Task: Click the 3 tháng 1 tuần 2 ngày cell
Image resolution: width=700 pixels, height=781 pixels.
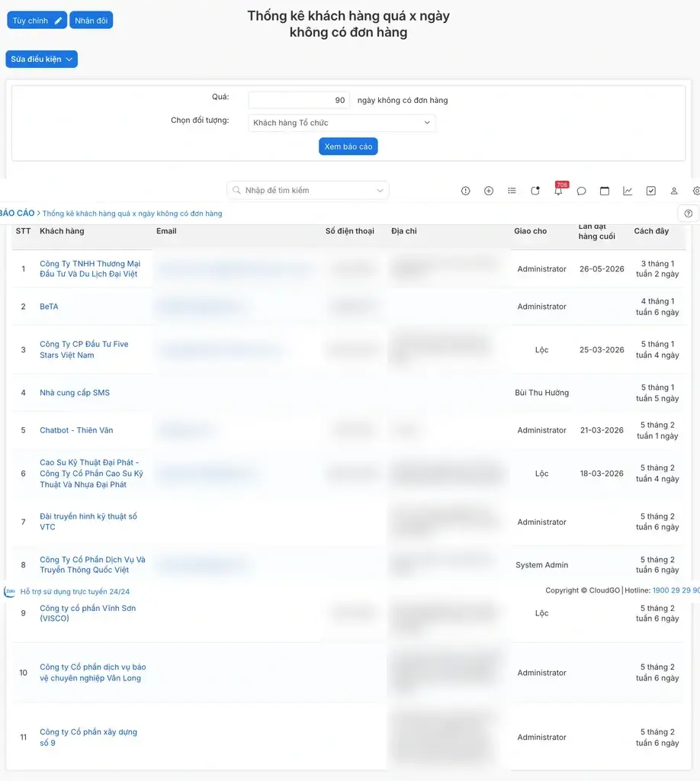Action: (658, 268)
